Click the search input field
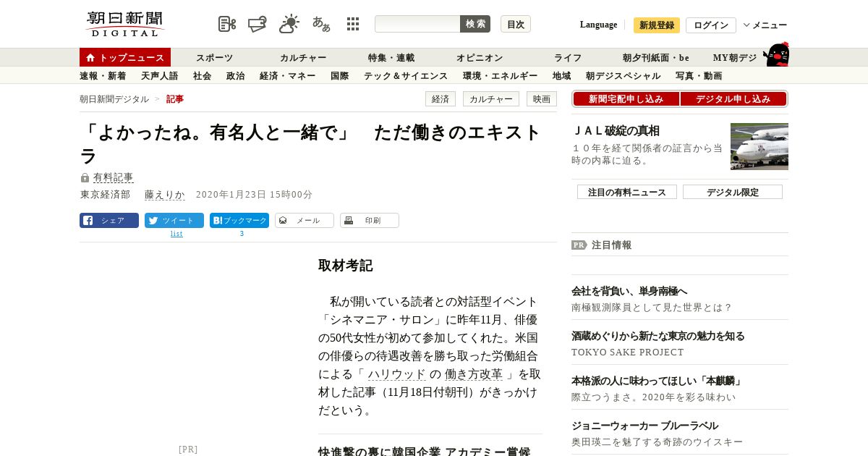This screenshot has height=456, width=868. tap(417, 24)
